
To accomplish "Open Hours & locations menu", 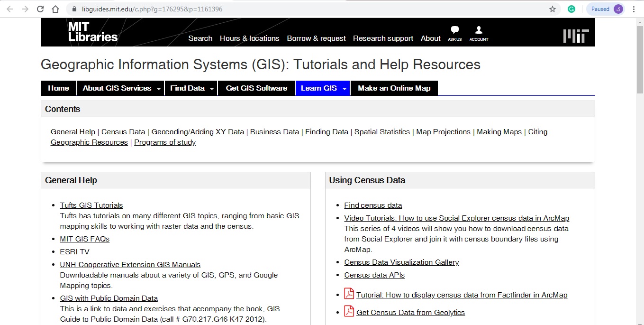I will click(250, 38).
